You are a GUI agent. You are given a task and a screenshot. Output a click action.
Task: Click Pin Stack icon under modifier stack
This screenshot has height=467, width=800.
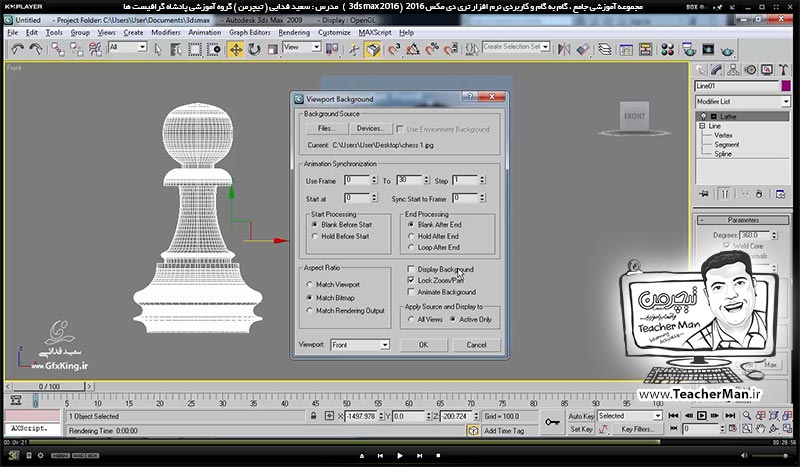click(704, 194)
